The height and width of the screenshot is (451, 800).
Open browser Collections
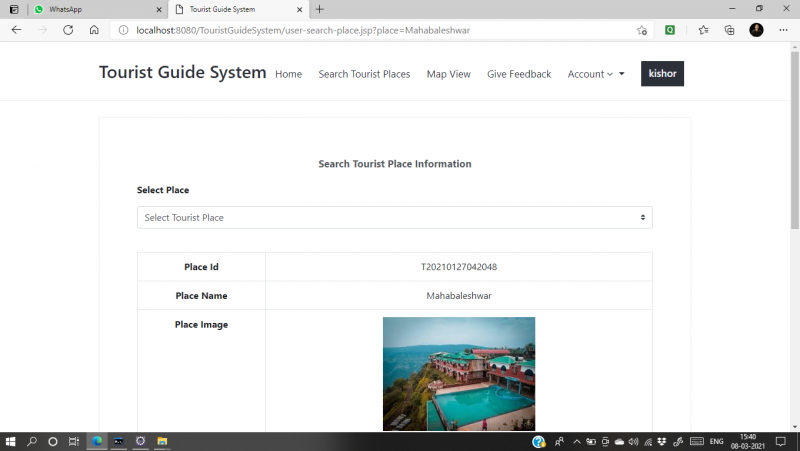tap(730, 30)
